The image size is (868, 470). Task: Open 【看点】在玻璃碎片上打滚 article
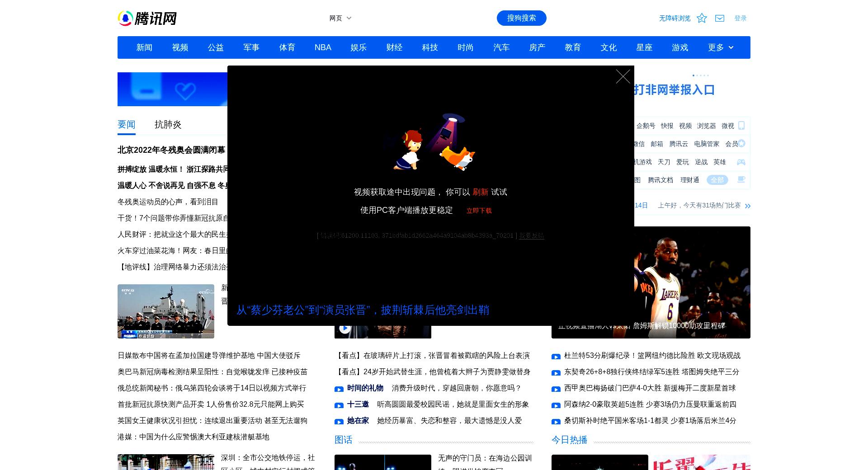pos(432,356)
